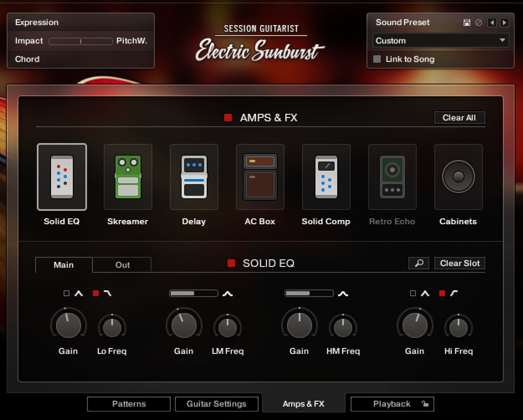Select the AC Box amplifier

tap(260, 177)
